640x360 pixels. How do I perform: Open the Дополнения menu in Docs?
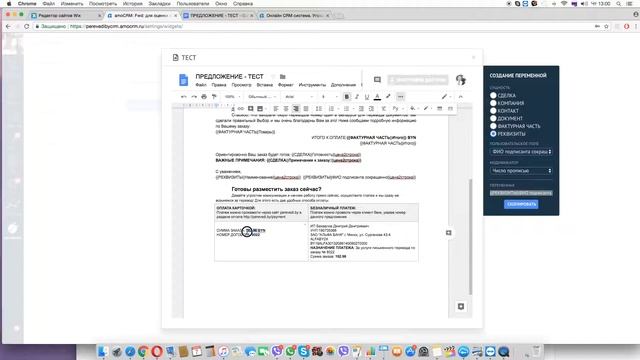coord(343,85)
